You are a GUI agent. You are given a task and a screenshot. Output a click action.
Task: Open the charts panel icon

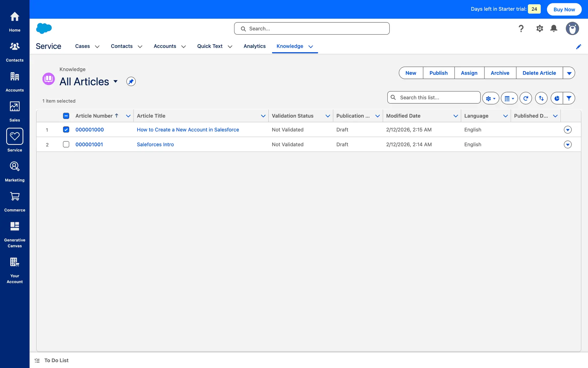[x=557, y=98]
